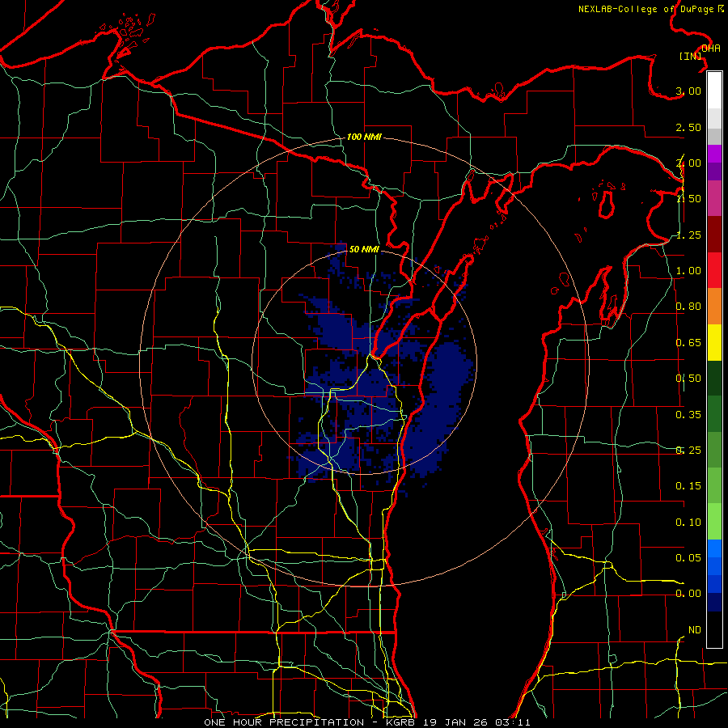The width and height of the screenshot is (728, 728).
Task: Click the ND legend label
Action: (x=695, y=630)
